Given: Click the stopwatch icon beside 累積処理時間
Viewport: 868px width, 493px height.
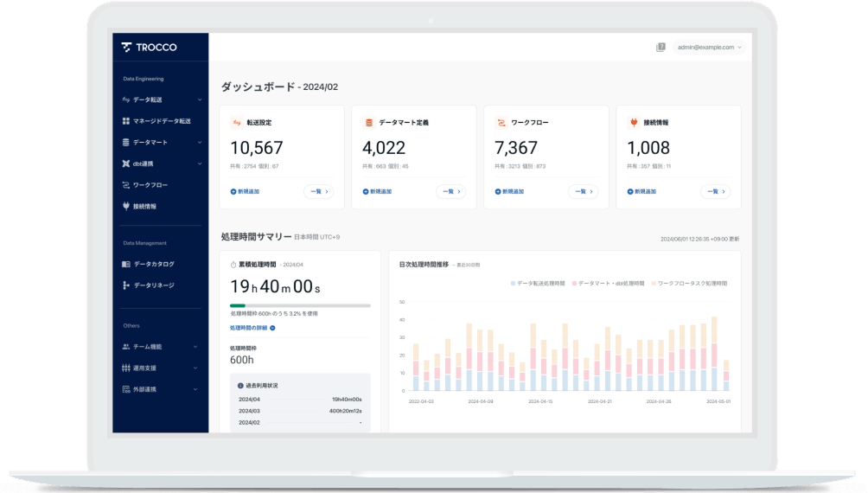Looking at the screenshot, I should pyautogui.click(x=233, y=264).
